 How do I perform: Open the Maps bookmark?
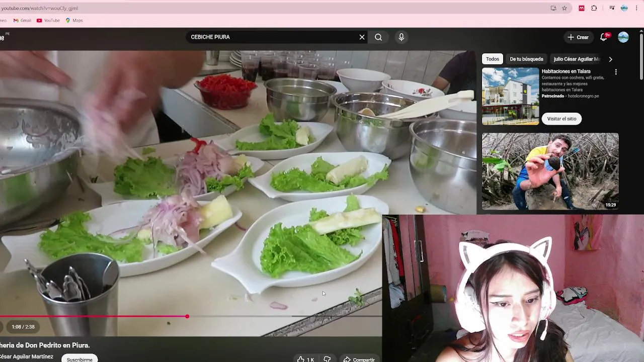pos(74,21)
